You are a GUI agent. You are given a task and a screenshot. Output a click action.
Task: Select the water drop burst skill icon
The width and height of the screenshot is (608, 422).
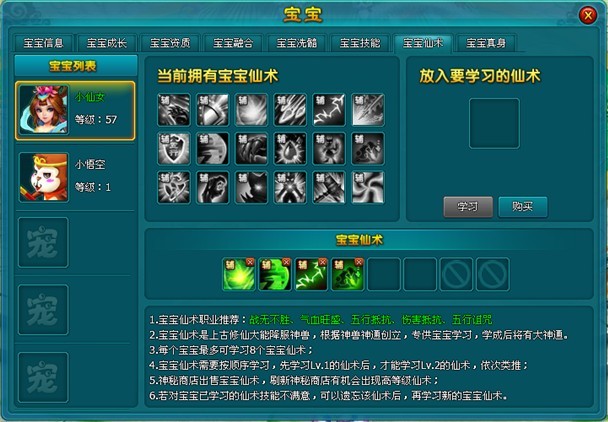coord(290,149)
